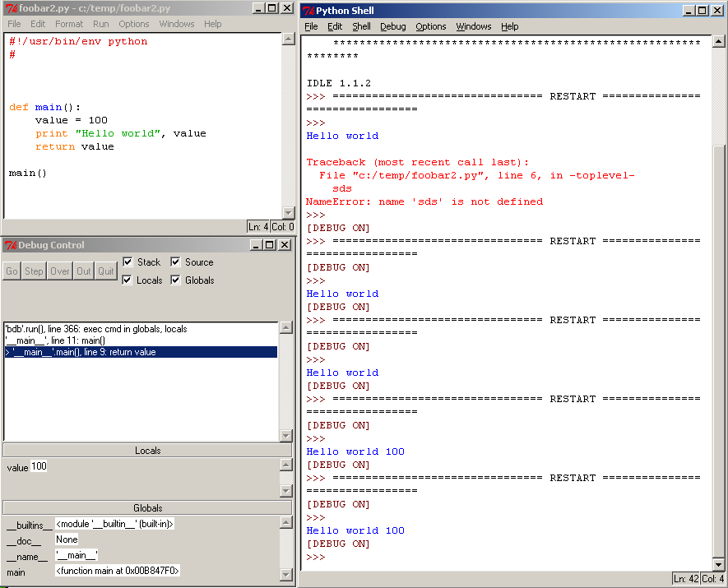Uncheck the Locals display option
728x588 pixels.
coord(129,280)
